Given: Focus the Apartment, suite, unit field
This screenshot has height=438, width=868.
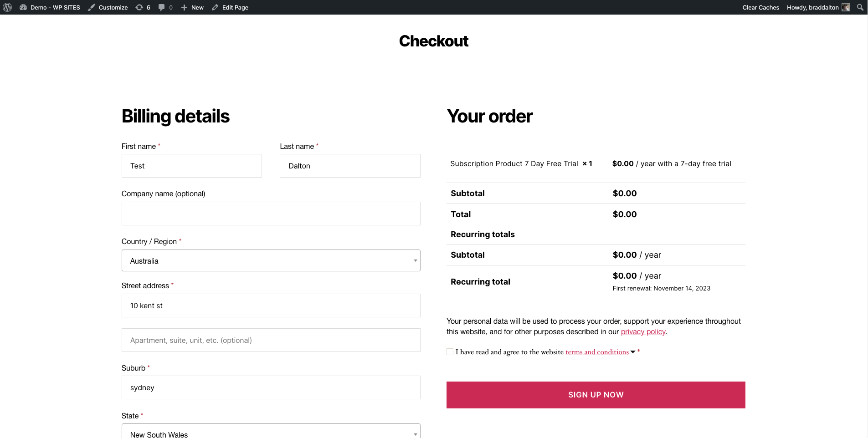Looking at the screenshot, I should [271, 340].
